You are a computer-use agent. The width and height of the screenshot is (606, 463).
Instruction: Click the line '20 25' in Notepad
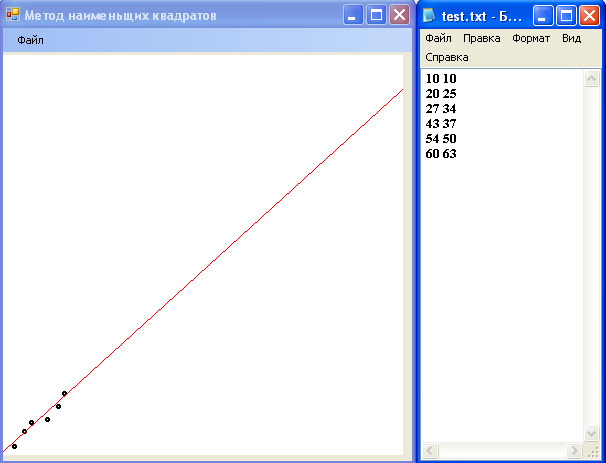tap(441, 94)
